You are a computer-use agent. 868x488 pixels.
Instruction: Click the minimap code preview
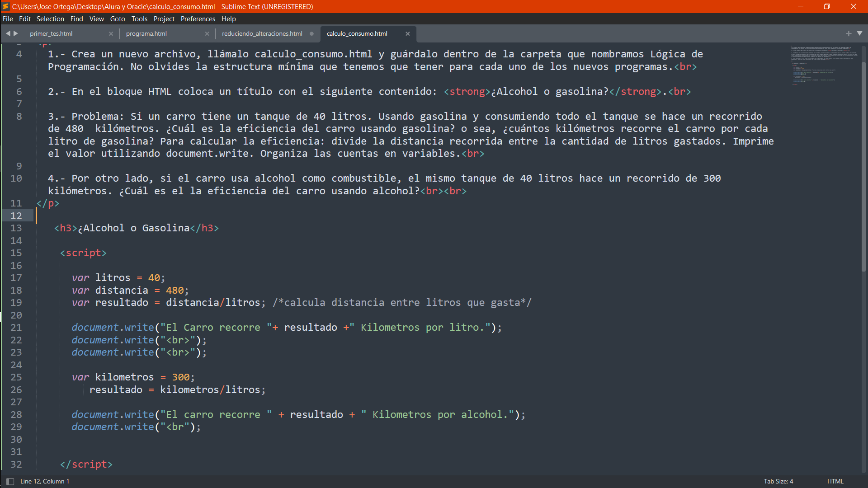click(x=824, y=65)
